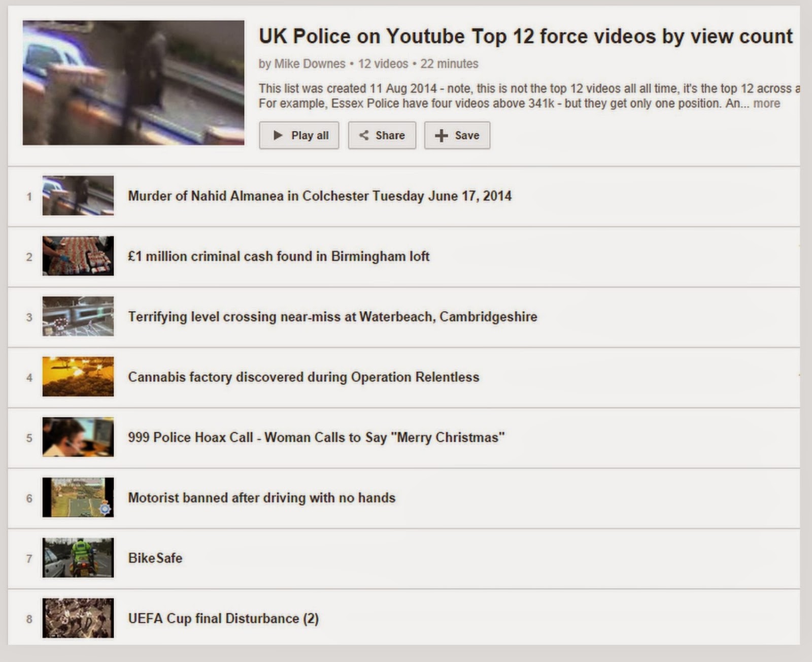Image resolution: width=812 pixels, height=662 pixels.
Task: Click the large playlist cover thumbnail
Action: pyautogui.click(x=133, y=83)
